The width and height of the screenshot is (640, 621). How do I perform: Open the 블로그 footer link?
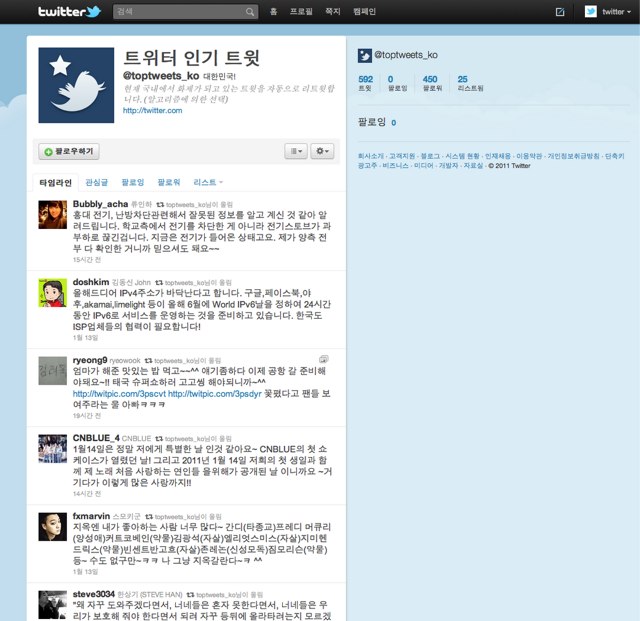coord(430,156)
